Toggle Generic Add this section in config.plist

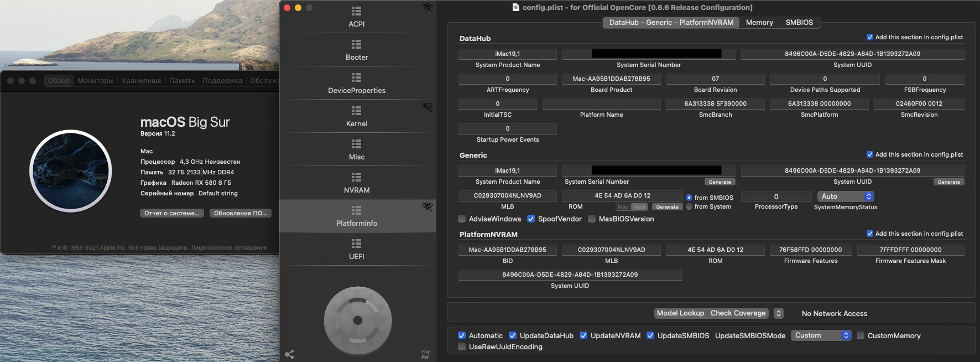[x=870, y=154]
